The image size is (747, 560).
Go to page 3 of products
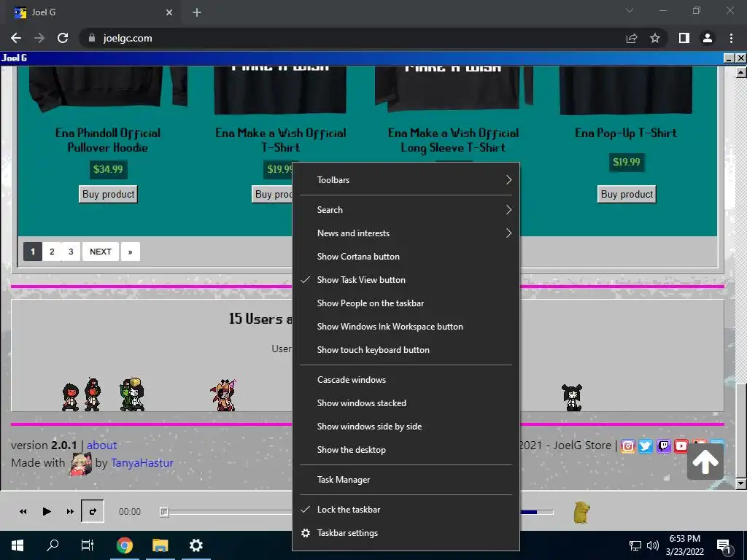[x=71, y=252]
